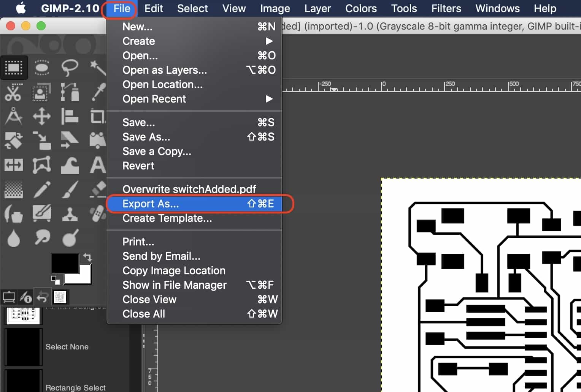Select the Paintbrush tool

coord(70,190)
